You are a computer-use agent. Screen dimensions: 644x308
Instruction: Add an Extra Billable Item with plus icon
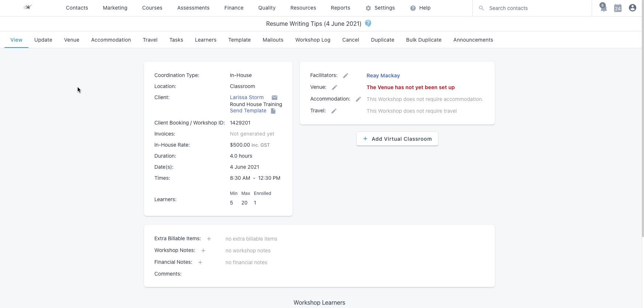pyautogui.click(x=209, y=239)
